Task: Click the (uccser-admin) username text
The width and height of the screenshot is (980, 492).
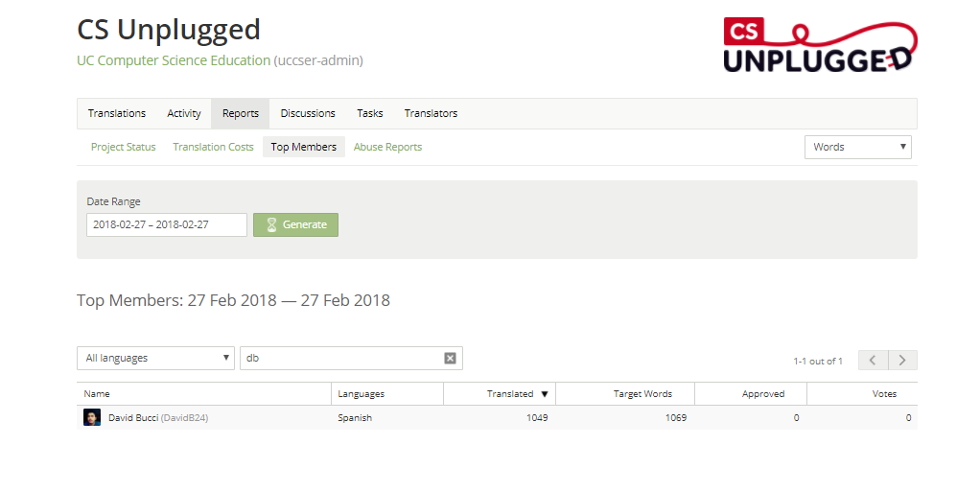Action: [x=318, y=60]
